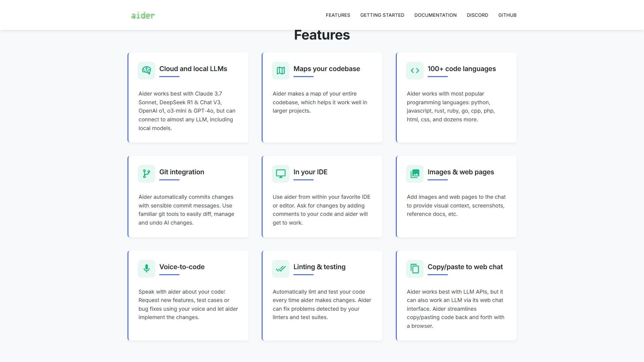Screen dimensions: 644x362
Task: Go to Getting Started in navigation
Action: 382,15
